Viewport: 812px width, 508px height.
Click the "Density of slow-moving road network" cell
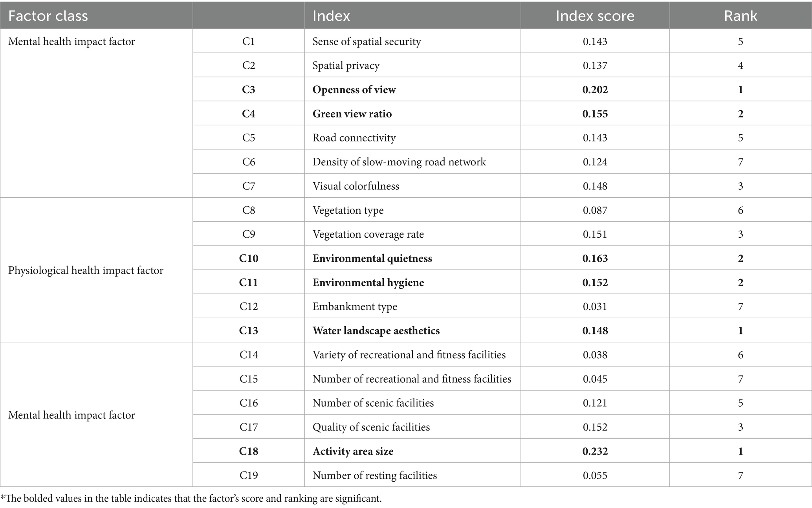[399, 162]
